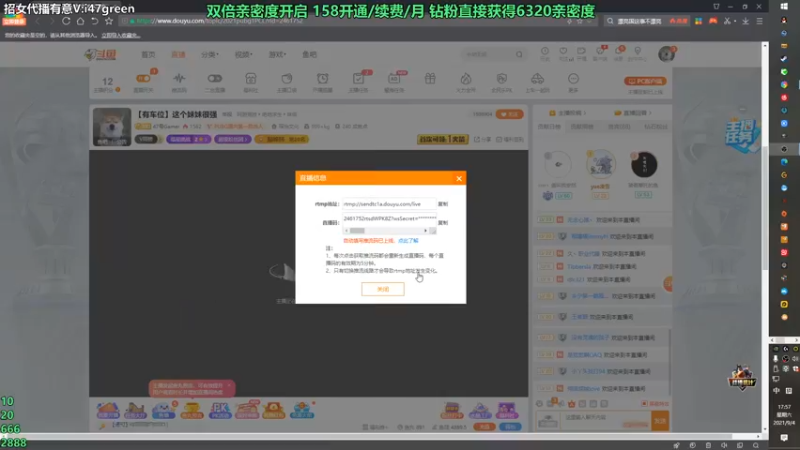800x450 pixels.
Task: Open Windows Start button on taskbar
Action: (784, 6)
